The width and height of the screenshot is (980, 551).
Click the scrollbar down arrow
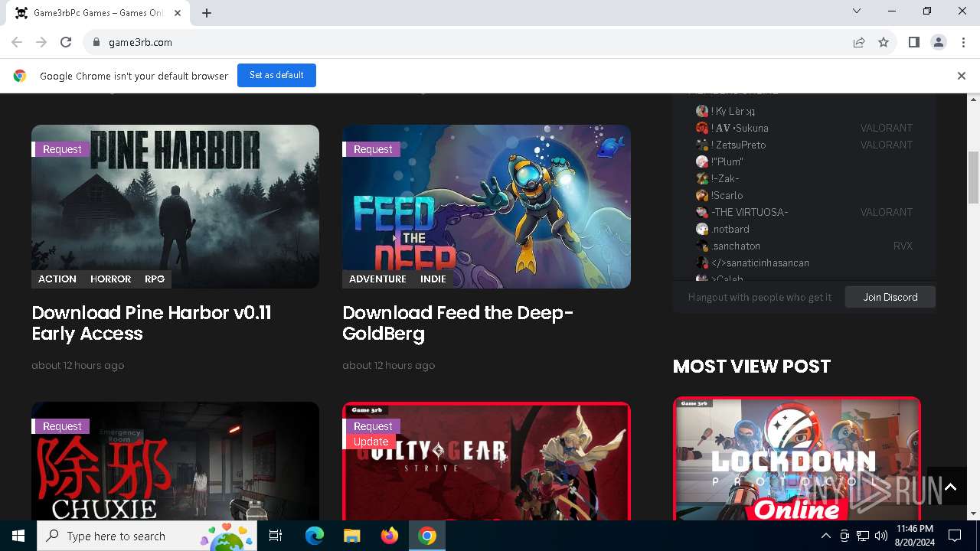973,514
